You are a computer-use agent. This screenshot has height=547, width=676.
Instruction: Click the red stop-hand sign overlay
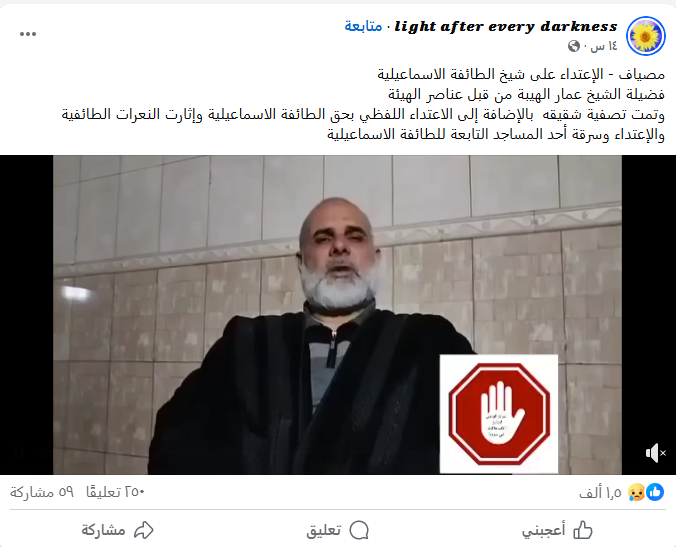click(499, 414)
